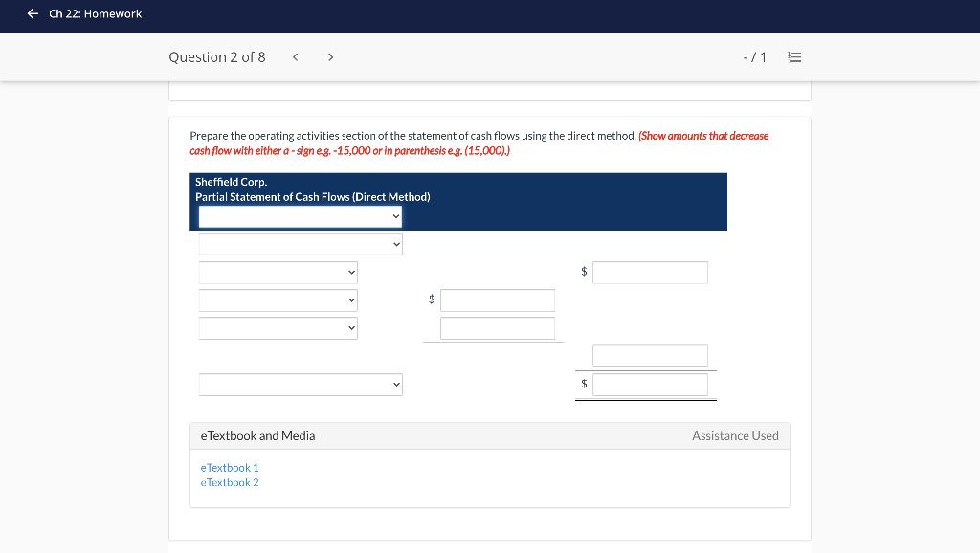The height and width of the screenshot is (553, 980).
Task: Click the eTextbook and Media section header
Action: pyautogui.click(x=258, y=435)
